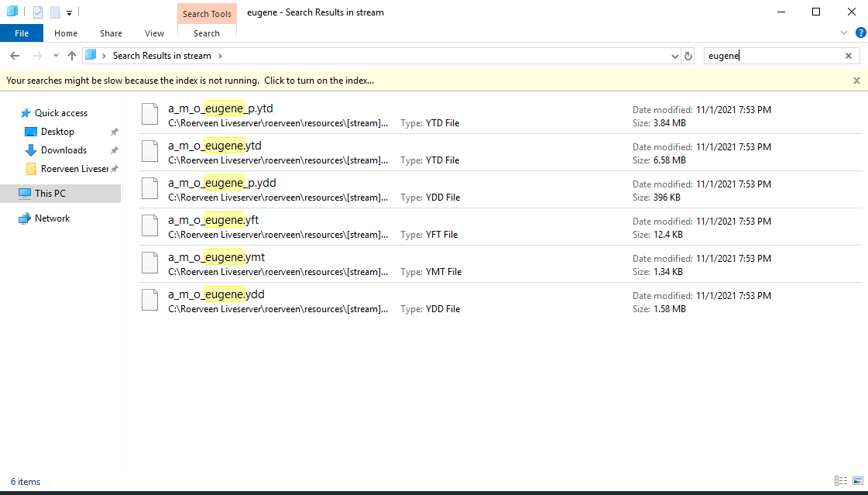Viewport: 868px width, 495px height.
Task: Click the Properties icon in quick access toolbar
Action: (38, 12)
